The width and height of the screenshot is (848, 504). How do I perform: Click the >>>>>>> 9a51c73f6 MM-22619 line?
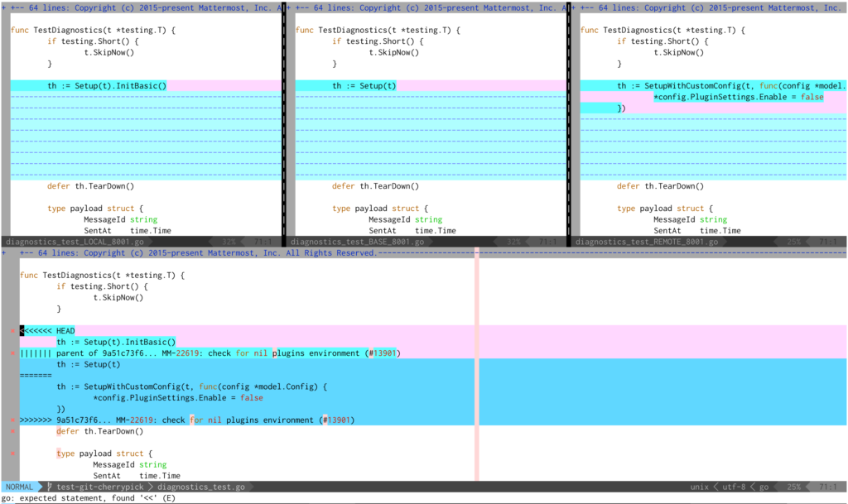[187, 420]
